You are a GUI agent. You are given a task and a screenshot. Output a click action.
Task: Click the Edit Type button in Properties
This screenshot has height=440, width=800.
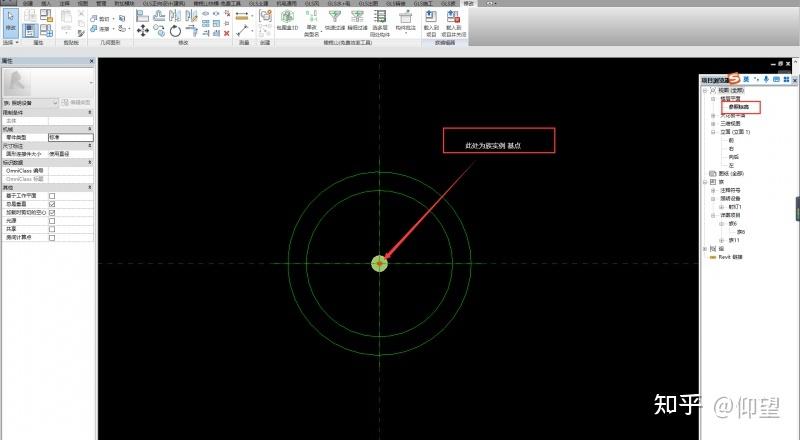(x=77, y=103)
